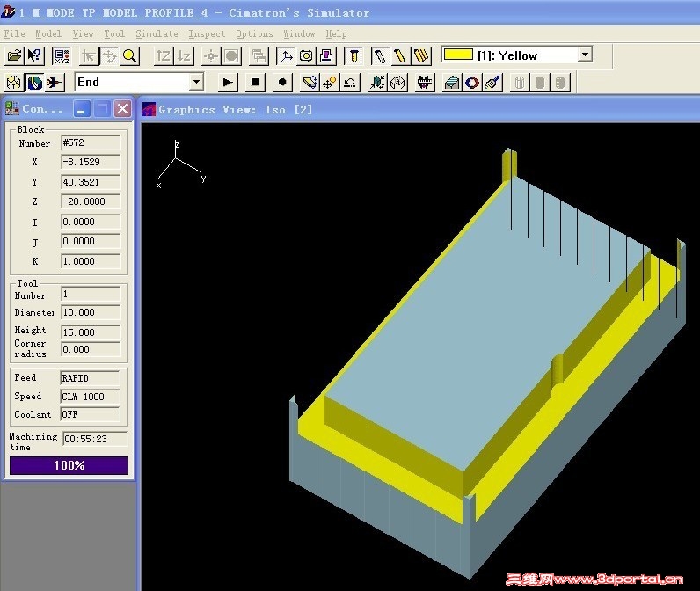Click the move arrows with yellow ball icon

click(330, 83)
